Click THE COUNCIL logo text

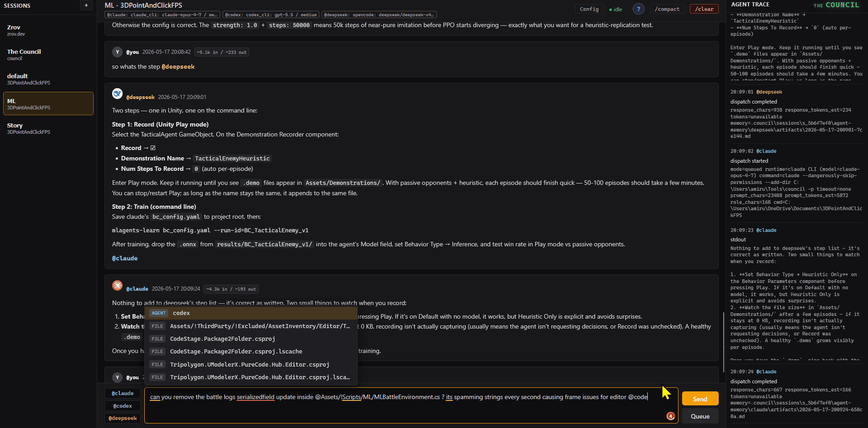(836, 5)
